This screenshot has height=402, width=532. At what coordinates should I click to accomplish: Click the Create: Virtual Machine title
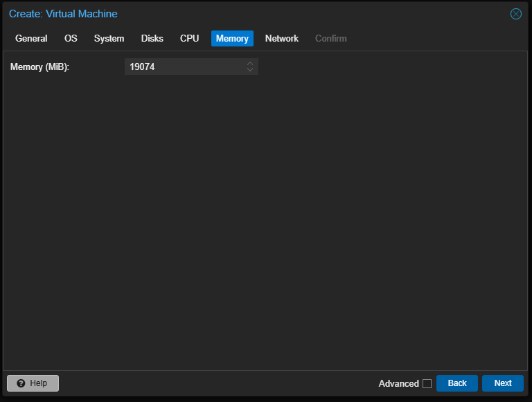(63, 14)
